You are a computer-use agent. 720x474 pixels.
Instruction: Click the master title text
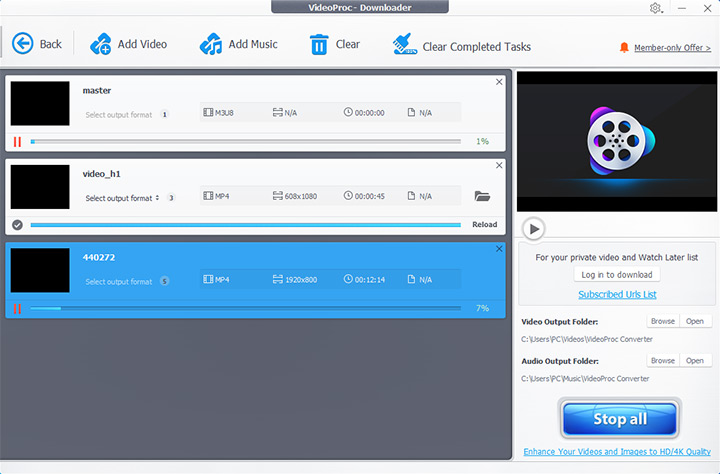pos(97,90)
